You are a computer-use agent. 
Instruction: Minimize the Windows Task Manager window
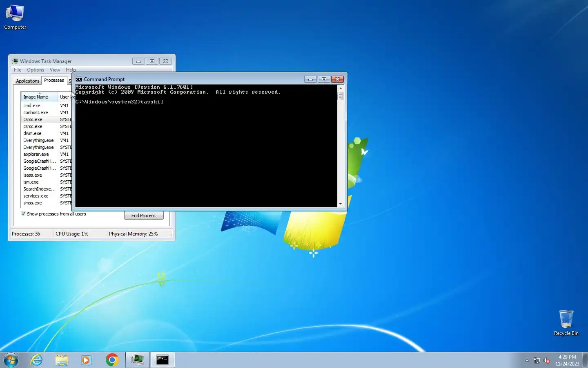tap(138, 61)
